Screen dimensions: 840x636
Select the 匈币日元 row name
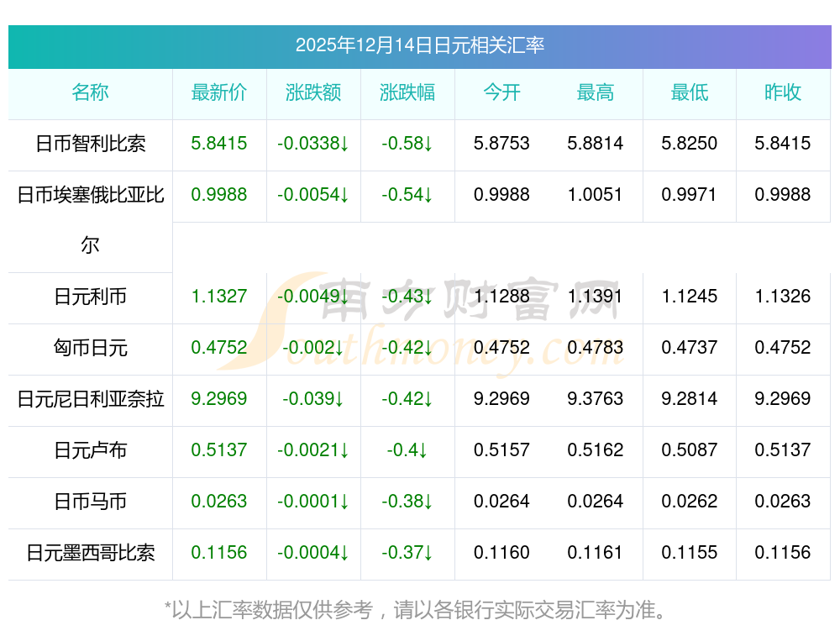tap(90, 349)
